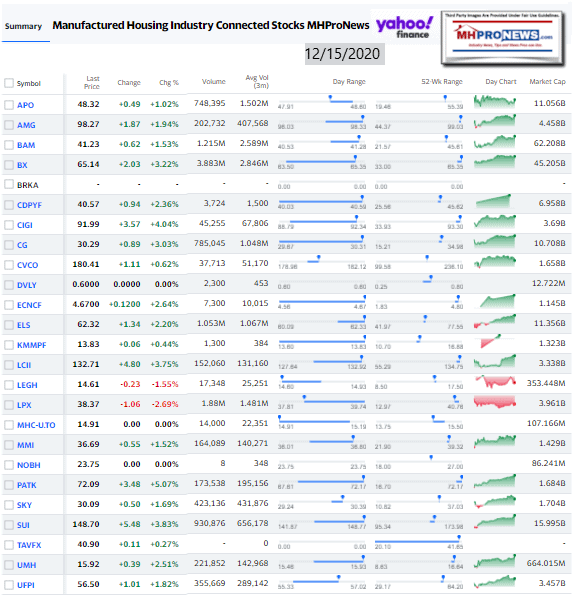Screen dimensions: 574x601
Task: Check the box next to BRKA
Action: 9,184
